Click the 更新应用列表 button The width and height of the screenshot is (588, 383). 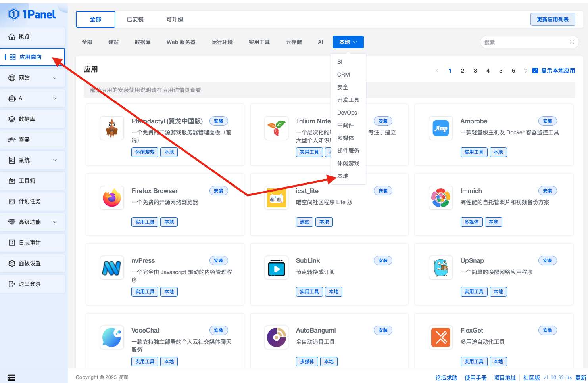(552, 19)
